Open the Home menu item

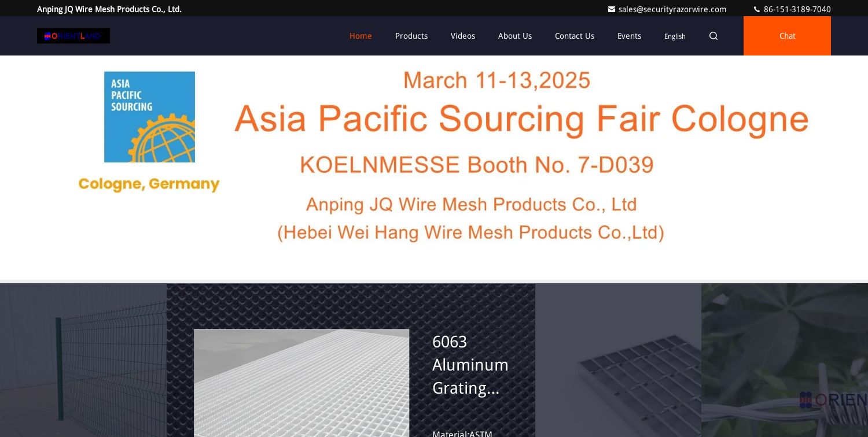click(x=361, y=36)
